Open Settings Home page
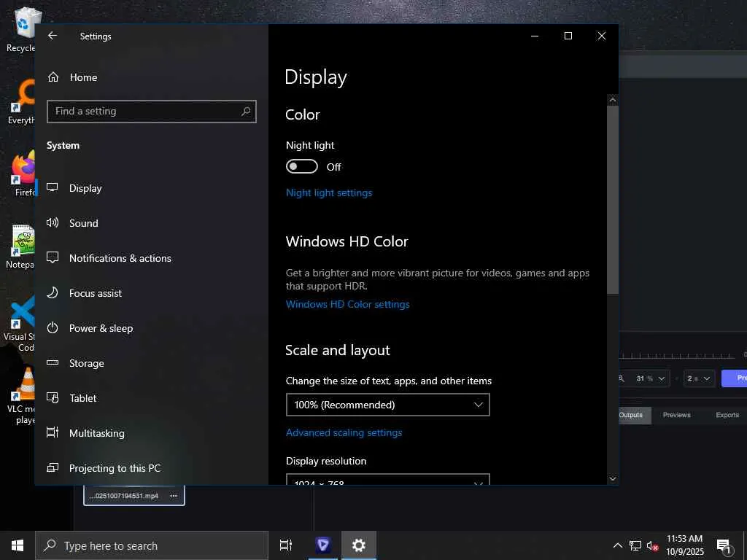The width and height of the screenshot is (747, 560). (x=72, y=77)
